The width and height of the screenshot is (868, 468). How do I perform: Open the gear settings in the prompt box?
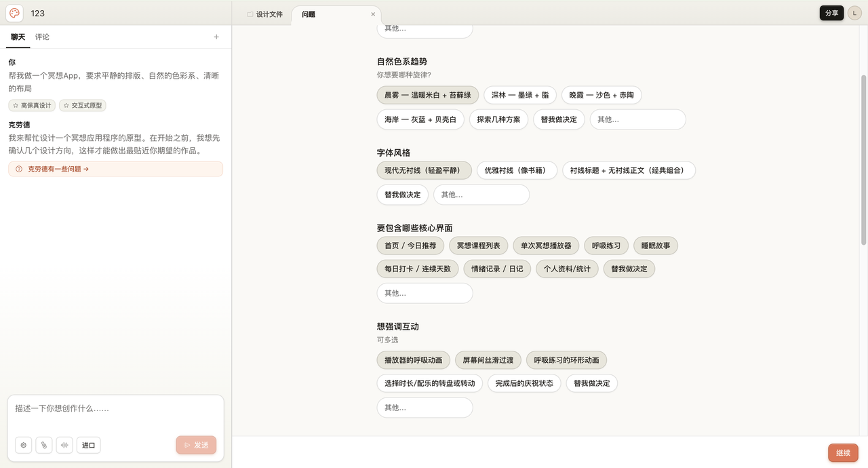click(x=23, y=445)
